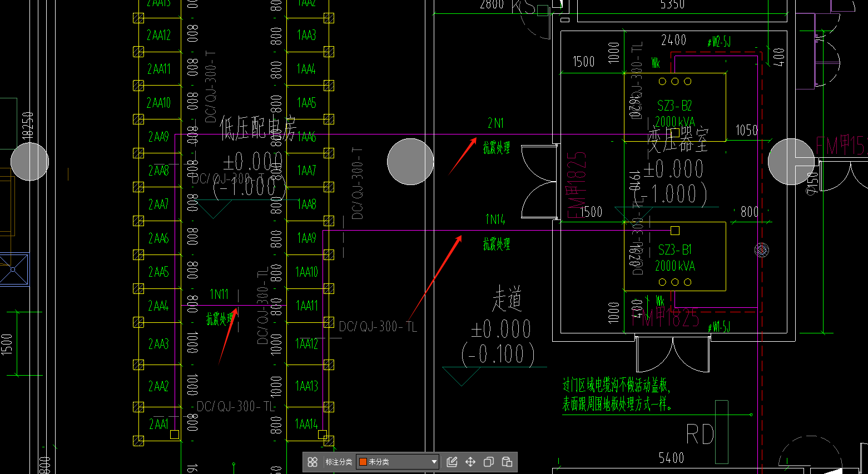
Task: Click the SZ3-B2 transformer label
Action: 674,106
